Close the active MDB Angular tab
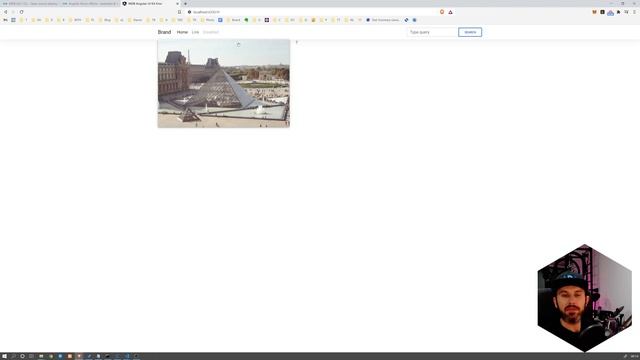The image size is (640, 360). (x=177, y=4)
